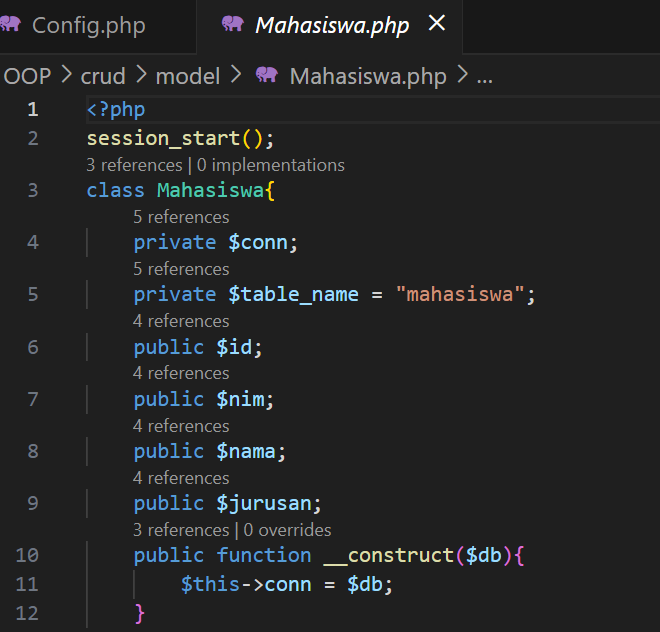
Task: Click the PHP elephant icon on Config.php tab
Action: click(10, 25)
